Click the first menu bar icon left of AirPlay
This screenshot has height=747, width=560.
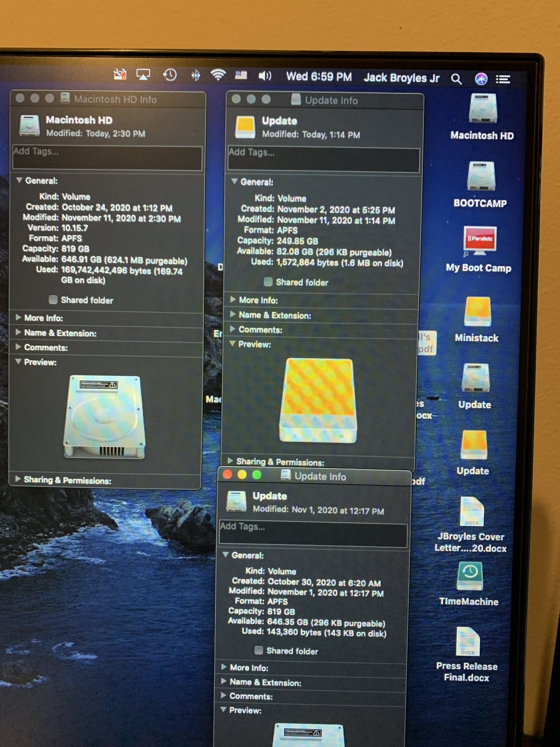pos(120,74)
